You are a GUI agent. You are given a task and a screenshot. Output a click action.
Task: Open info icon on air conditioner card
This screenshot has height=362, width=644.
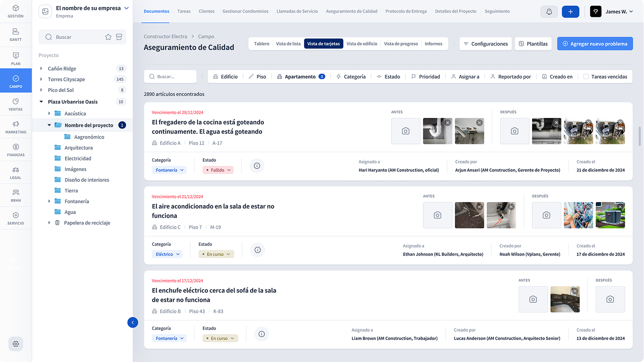258,250
